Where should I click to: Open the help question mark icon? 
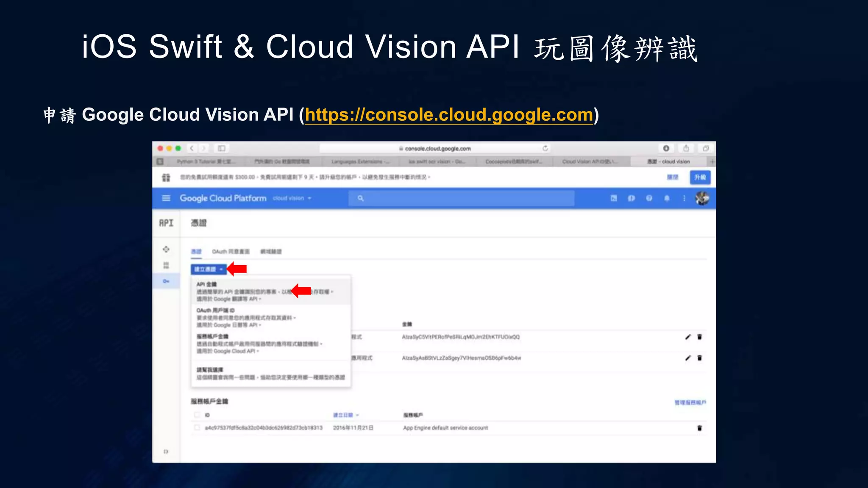[649, 198]
